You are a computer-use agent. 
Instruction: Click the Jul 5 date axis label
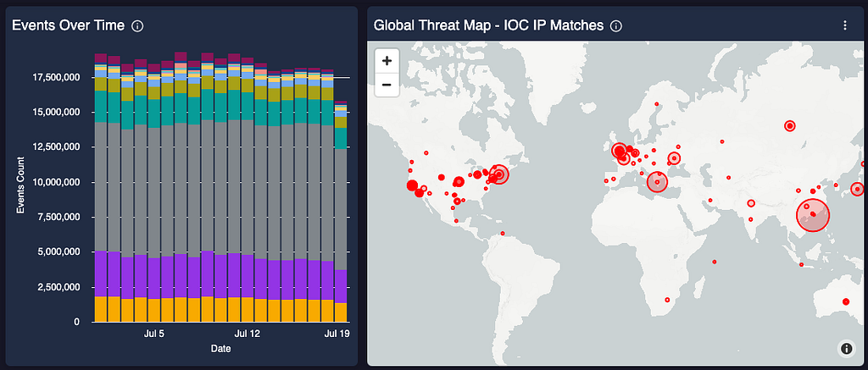153,334
